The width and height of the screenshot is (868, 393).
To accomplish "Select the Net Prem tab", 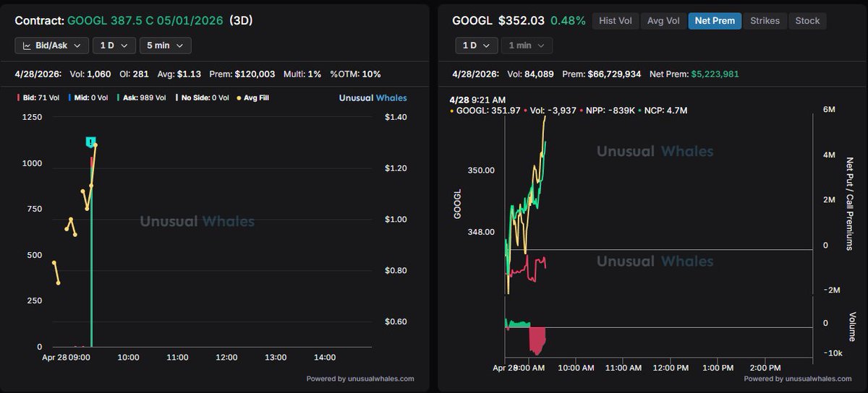I will tap(715, 21).
